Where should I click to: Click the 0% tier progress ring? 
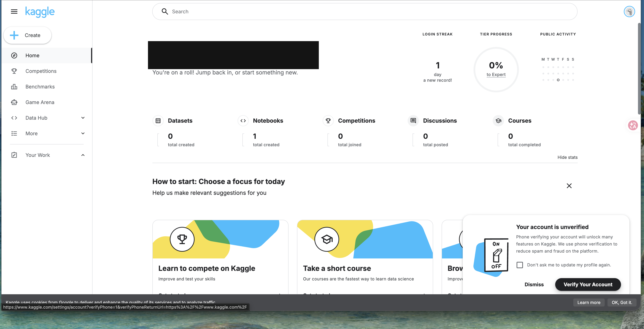click(x=496, y=70)
